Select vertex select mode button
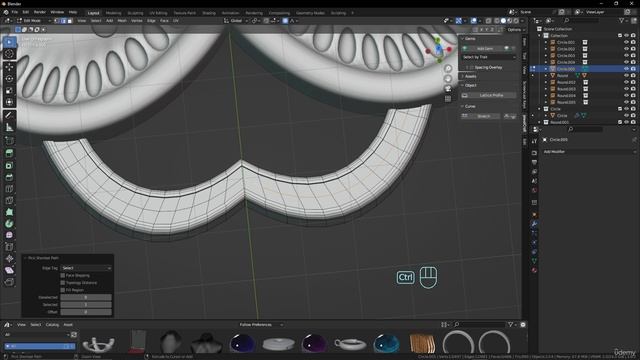 (57, 20)
